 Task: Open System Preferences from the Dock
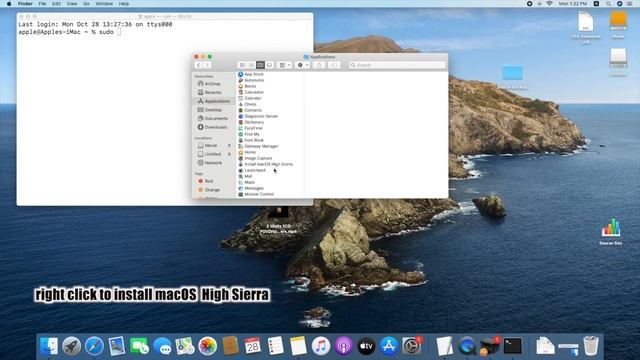click(x=412, y=346)
